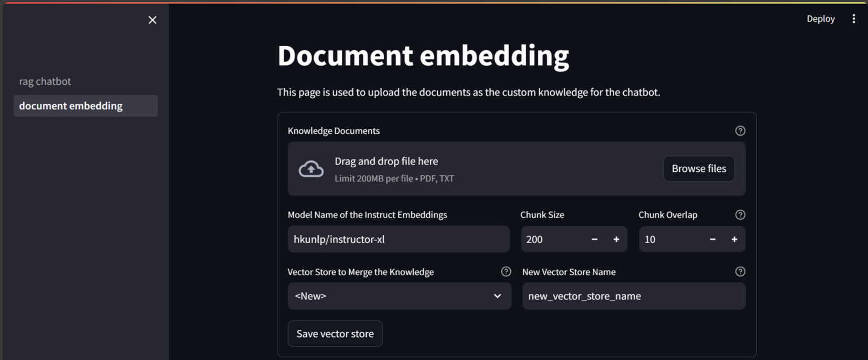
Task: Open the Knowledge Documents help tooltip icon
Action: 740,131
